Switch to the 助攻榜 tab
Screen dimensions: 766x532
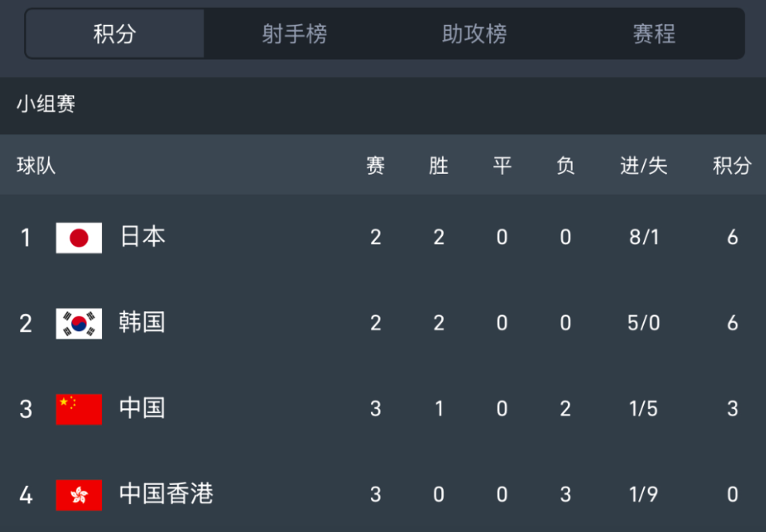(474, 34)
